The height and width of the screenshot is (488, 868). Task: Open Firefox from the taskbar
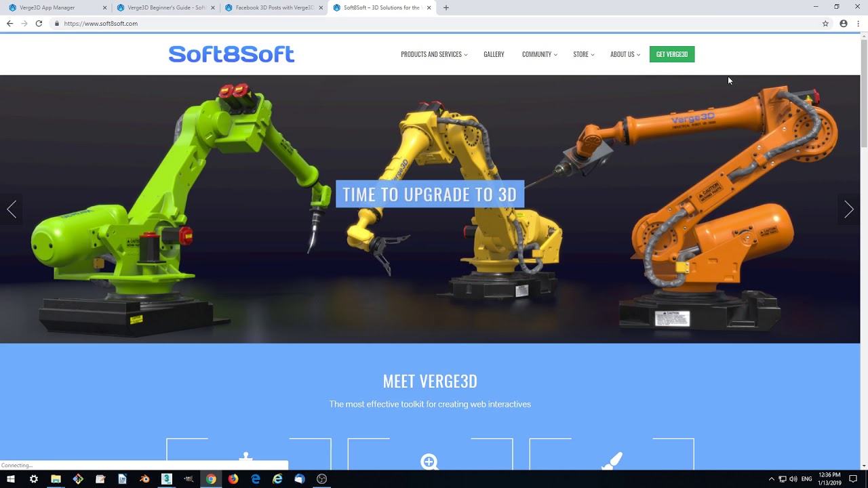tap(233, 479)
